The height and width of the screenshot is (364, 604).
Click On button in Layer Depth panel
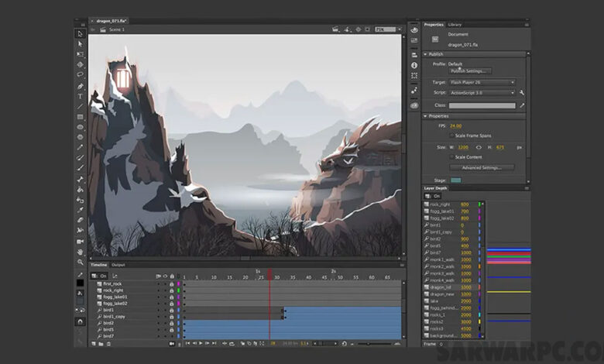(434, 196)
